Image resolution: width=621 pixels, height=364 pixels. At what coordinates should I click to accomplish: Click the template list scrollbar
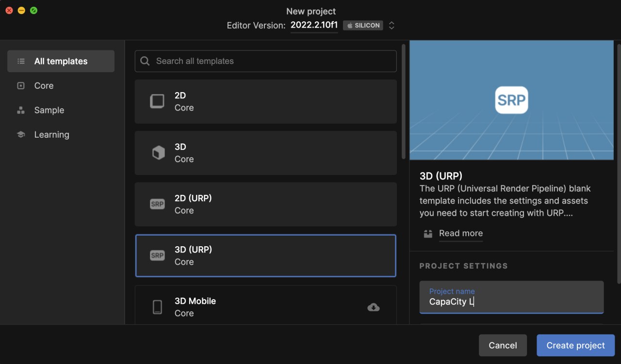point(404,102)
